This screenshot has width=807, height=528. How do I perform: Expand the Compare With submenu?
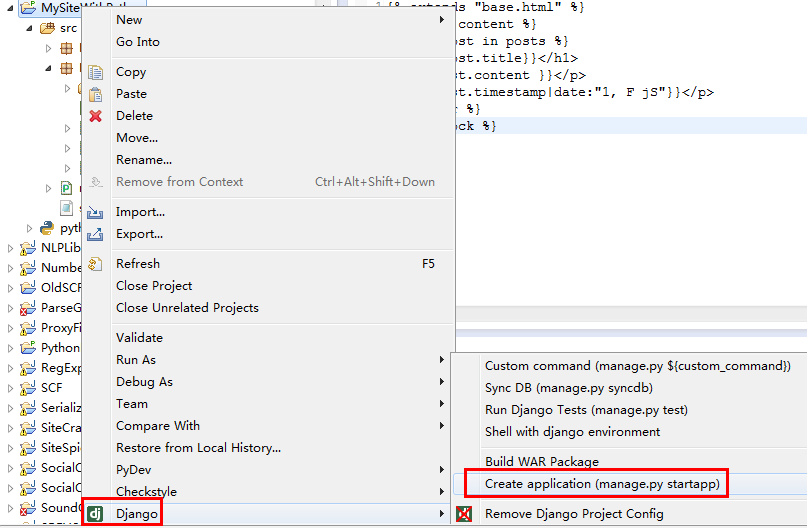[157, 426]
